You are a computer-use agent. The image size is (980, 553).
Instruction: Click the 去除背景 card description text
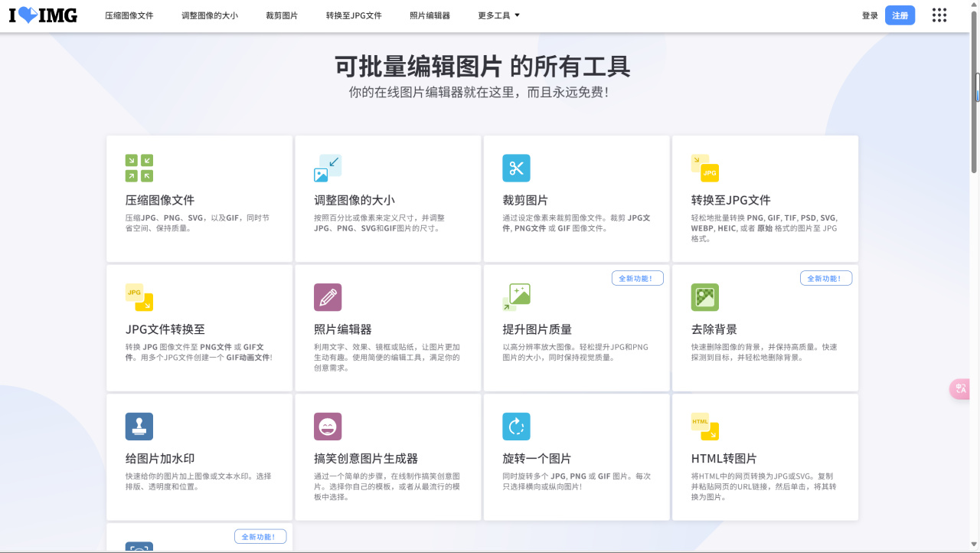click(764, 352)
